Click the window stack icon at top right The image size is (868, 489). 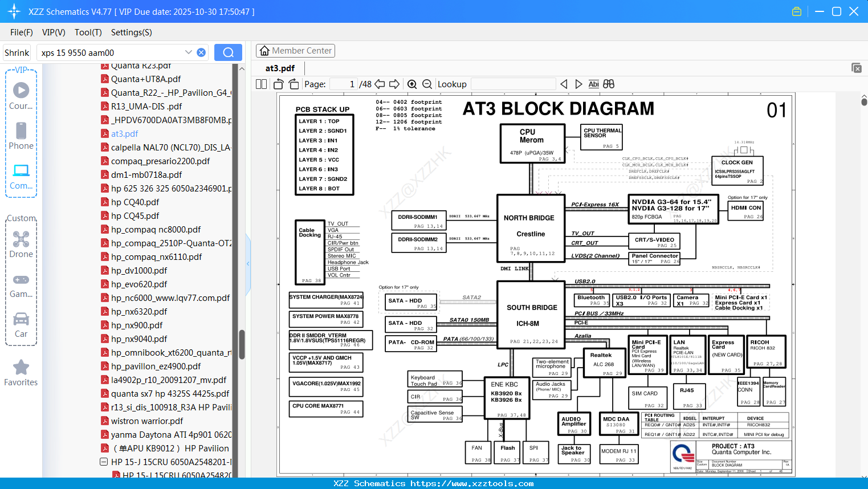pyautogui.click(x=857, y=68)
